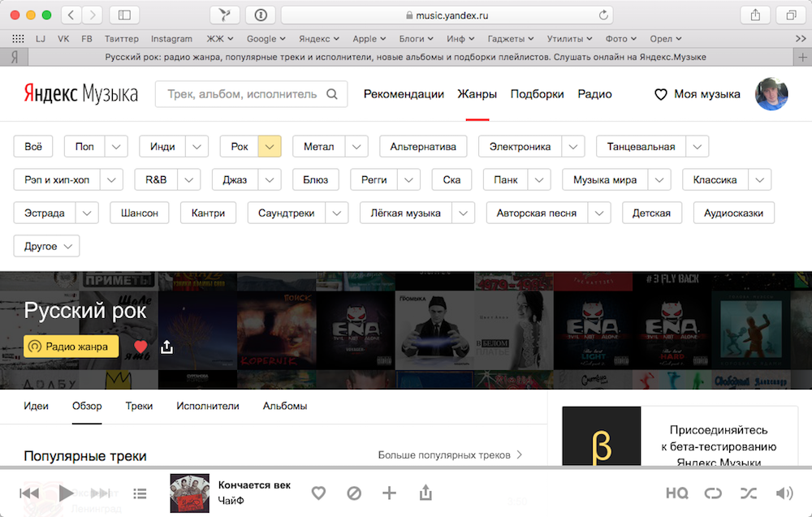The image size is (812, 517).
Task: Expand the Рэп и хип-хоп dropdown arrow
Action: tap(111, 179)
